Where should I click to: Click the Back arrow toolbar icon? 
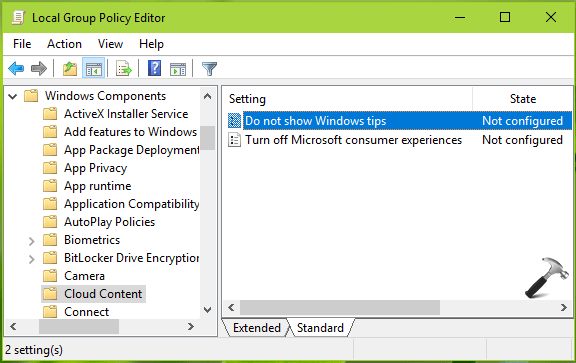(16, 68)
